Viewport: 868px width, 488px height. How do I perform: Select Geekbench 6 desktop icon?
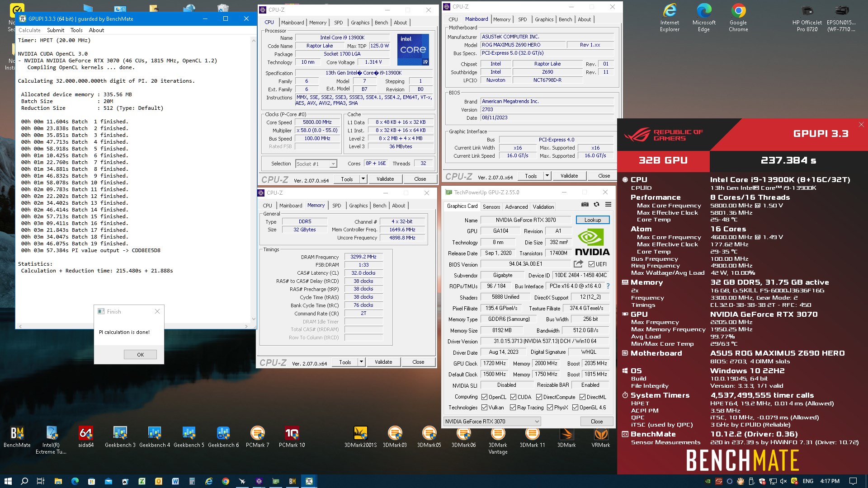point(223,437)
